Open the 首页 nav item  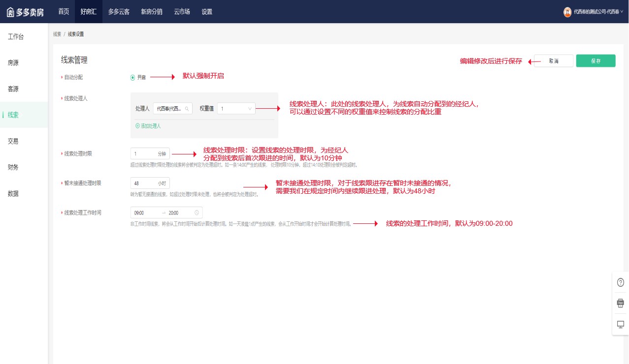pos(64,11)
